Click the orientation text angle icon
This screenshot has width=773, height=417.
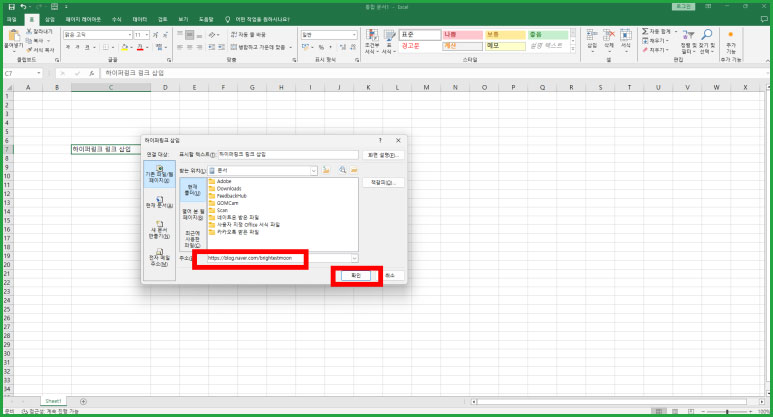(x=212, y=35)
